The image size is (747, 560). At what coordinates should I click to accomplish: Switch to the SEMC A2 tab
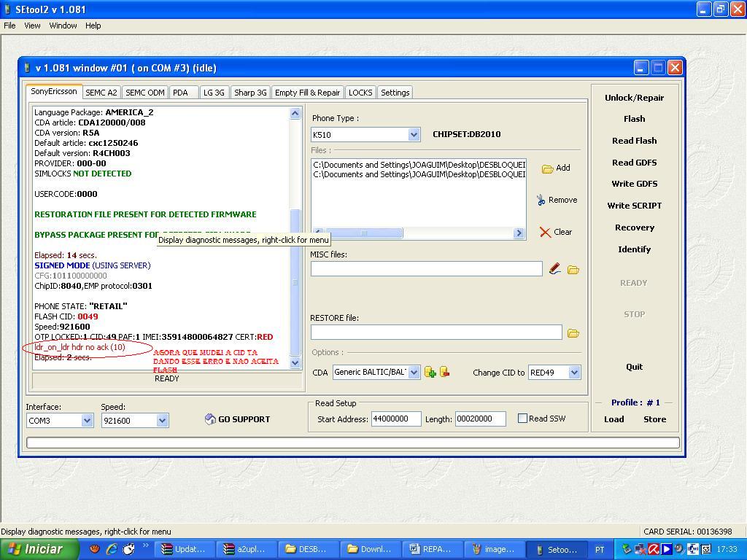[x=101, y=93]
